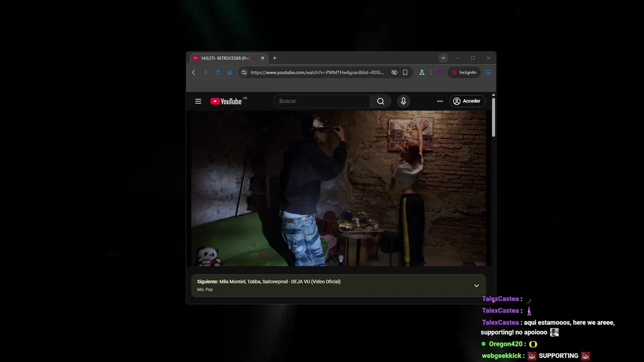644x362 pixels.
Task: Maximize the browser window
Action: 472,58
